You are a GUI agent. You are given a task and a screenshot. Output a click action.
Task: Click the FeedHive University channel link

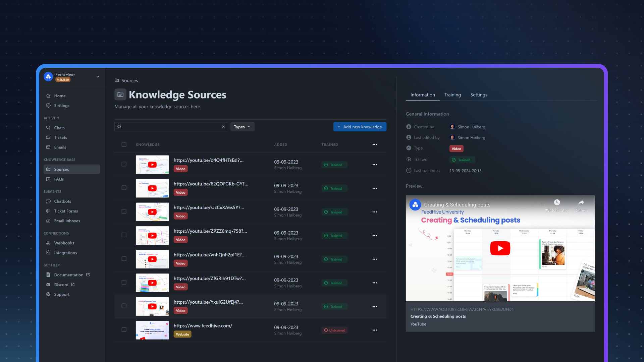pyautogui.click(x=442, y=212)
